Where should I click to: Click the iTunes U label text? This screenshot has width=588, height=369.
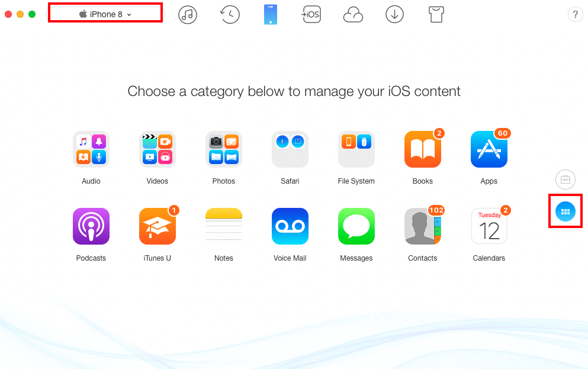click(157, 258)
